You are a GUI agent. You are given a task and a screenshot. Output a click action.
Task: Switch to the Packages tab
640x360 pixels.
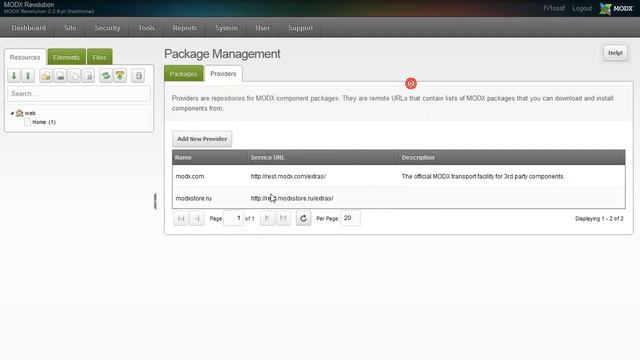(x=183, y=73)
